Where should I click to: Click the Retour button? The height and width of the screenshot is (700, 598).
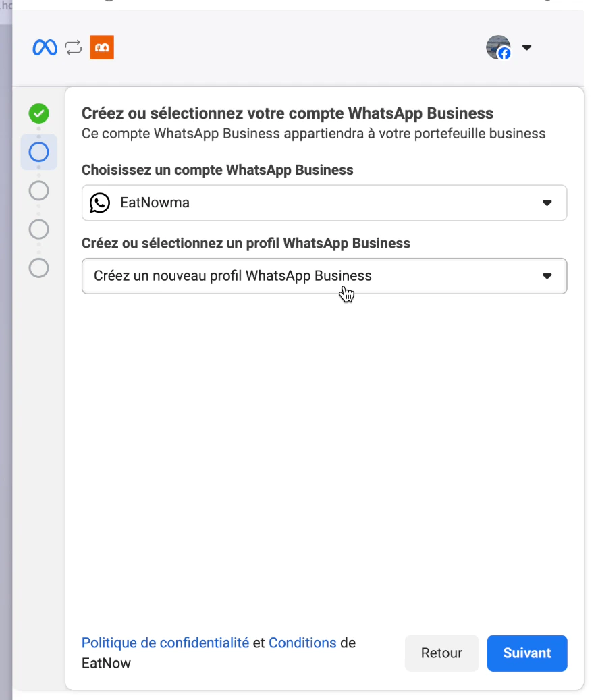(x=442, y=653)
